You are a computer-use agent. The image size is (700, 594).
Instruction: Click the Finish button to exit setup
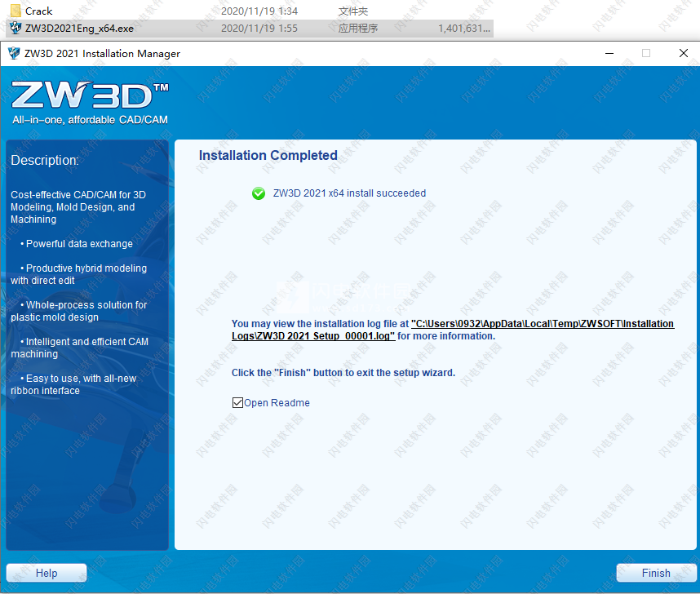tap(656, 573)
